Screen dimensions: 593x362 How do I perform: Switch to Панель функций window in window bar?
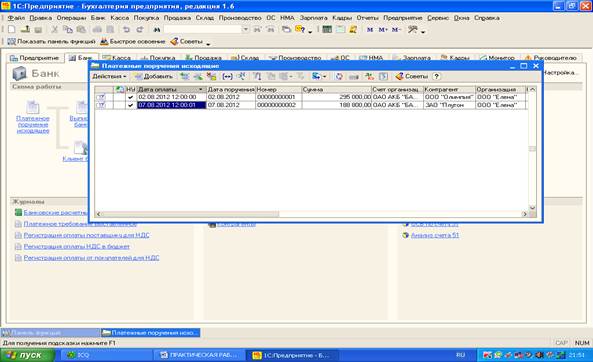tap(51, 333)
